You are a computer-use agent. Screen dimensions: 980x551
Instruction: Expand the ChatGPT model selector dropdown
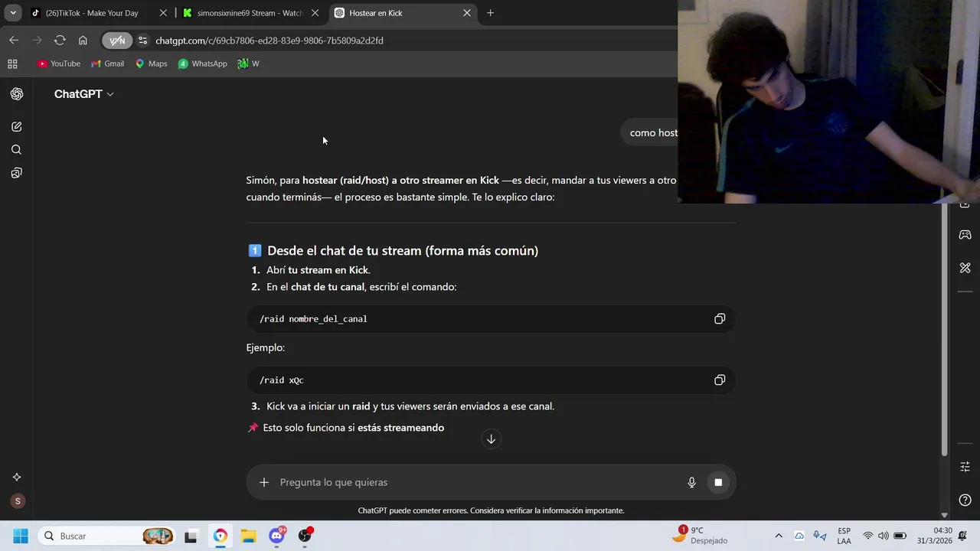coord(84,94)
